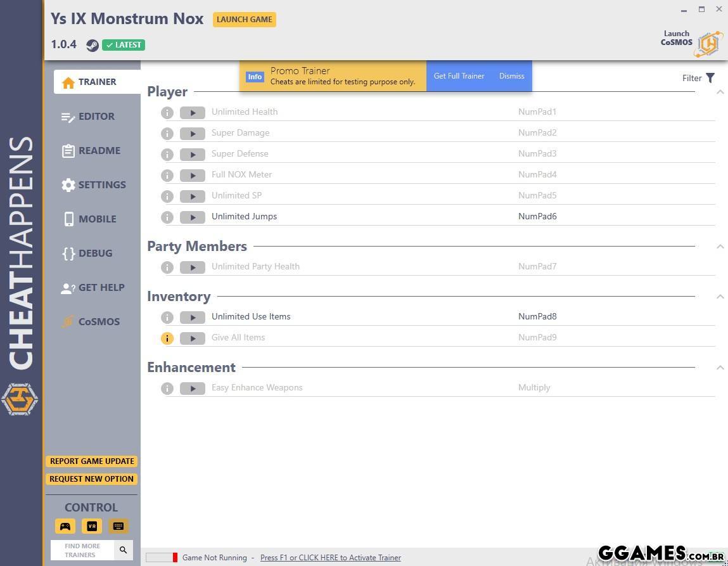The image size is (728, 566).
Task: Click the search magnifier for finding trainers
Action: point(124,550)
